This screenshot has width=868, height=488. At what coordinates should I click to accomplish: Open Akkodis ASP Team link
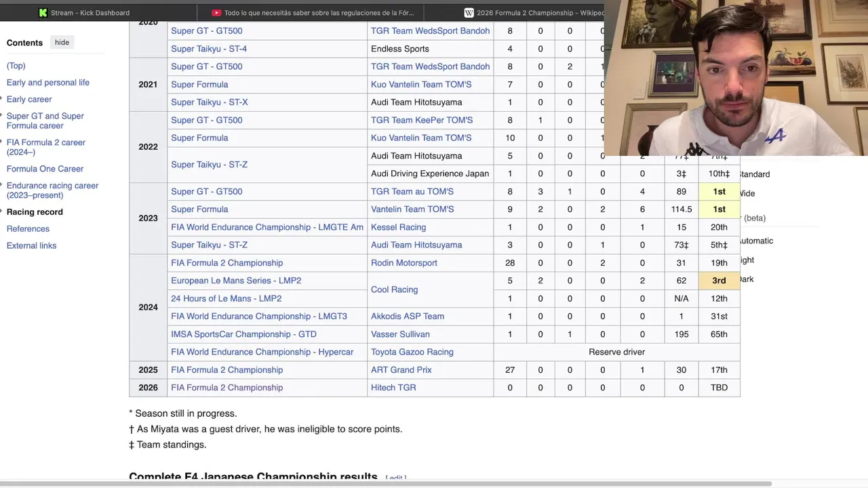click(408, 317)
